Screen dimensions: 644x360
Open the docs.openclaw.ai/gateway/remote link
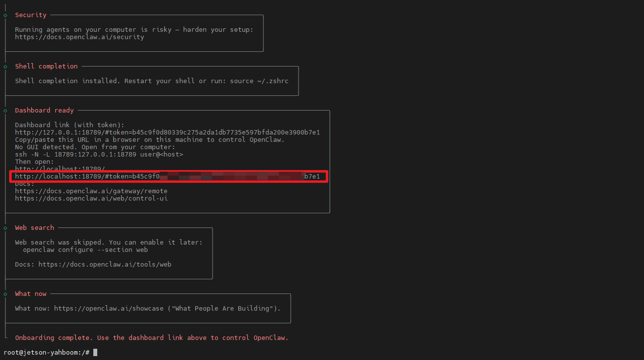(x=91, y=191)
